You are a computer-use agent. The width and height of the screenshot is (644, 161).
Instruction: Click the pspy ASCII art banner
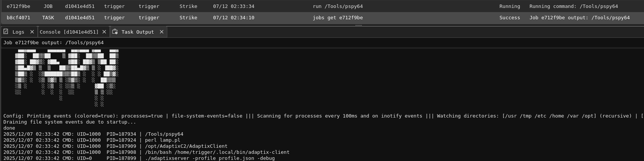click(66, 76)
